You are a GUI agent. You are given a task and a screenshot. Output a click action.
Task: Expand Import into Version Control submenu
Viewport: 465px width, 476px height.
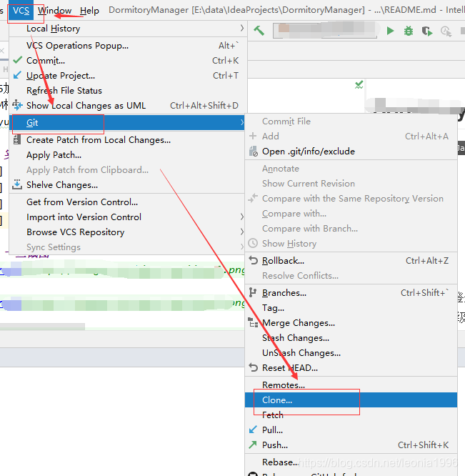(x=127, y=217)
